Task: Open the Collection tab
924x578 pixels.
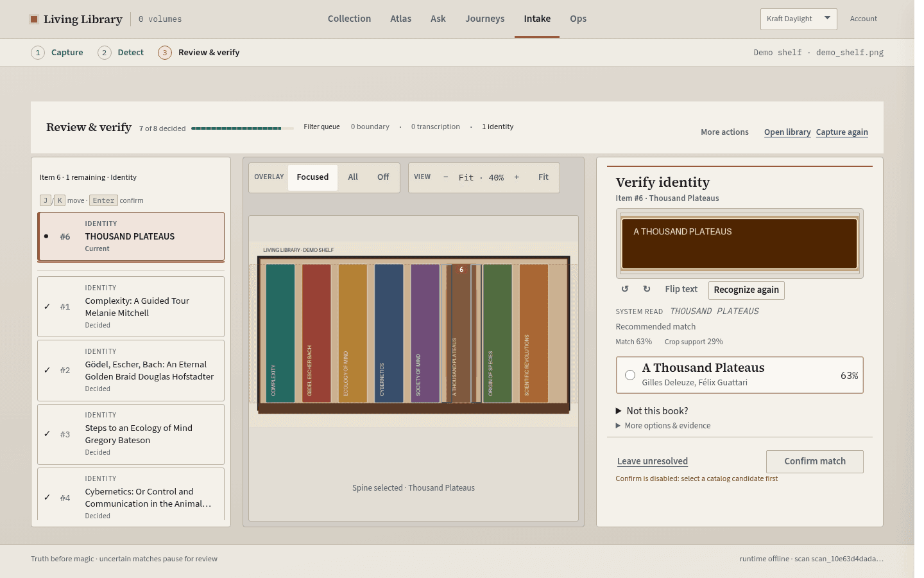Action: coord(349,19)
